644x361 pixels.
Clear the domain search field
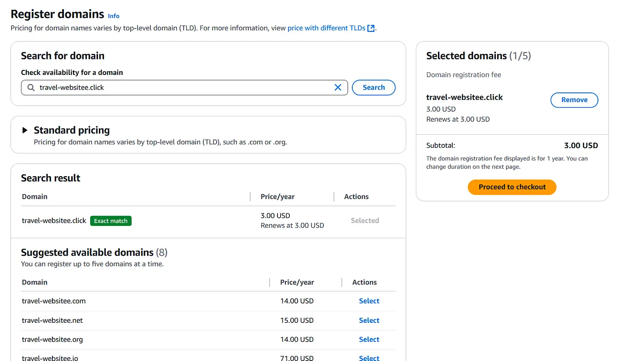point(338,87)
